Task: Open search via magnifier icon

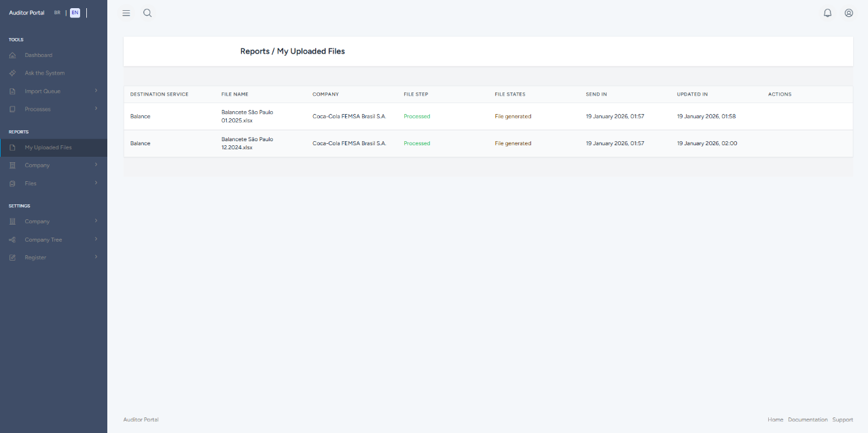Action: pyautogui.click(x=147, y=13)
